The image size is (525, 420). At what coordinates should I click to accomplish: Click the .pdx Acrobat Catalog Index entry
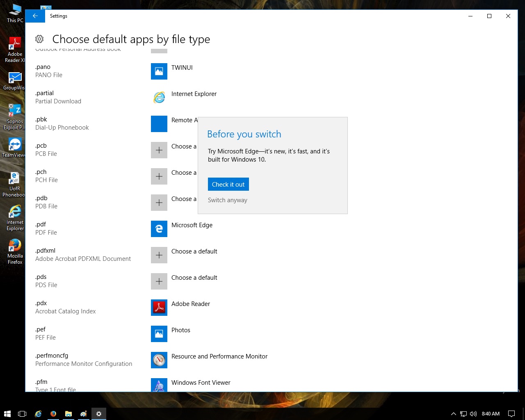[x=66, y=307]
